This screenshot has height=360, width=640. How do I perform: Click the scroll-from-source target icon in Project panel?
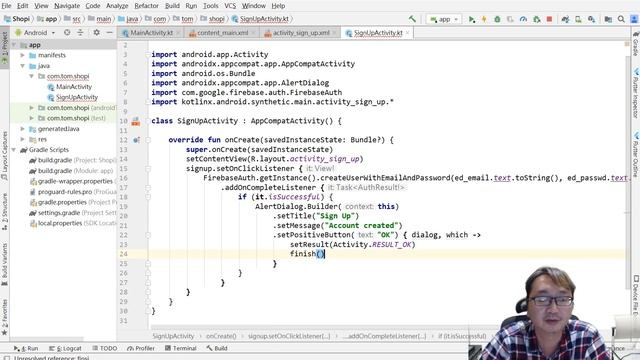67,32
